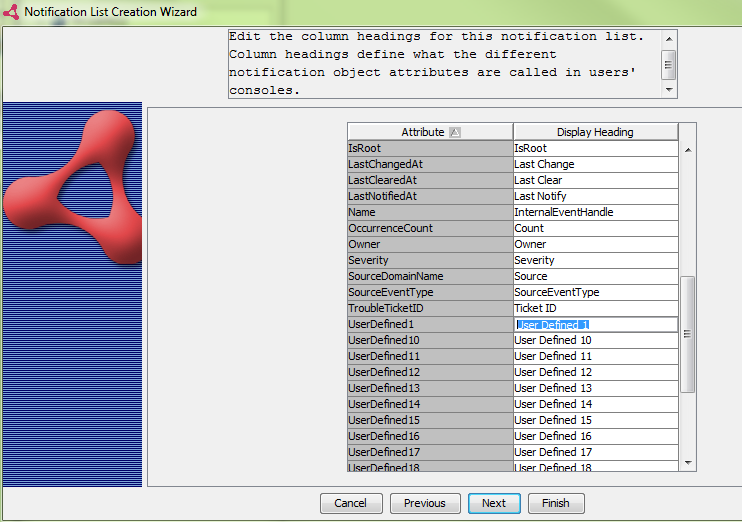This screenshot has height=522, width=742.
Task: Select the 'Ticket ID' display heading cell
Action: 596,309
